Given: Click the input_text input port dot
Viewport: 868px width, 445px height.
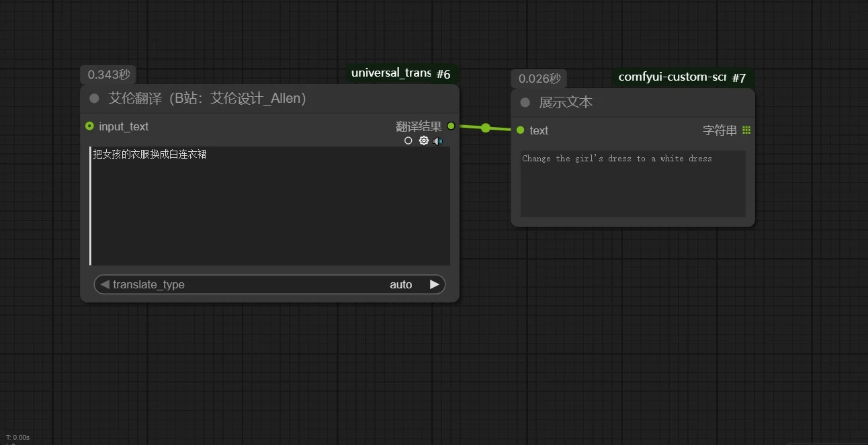Looking at the screenshot, I should pyautogui.click(x=89, y=126).
